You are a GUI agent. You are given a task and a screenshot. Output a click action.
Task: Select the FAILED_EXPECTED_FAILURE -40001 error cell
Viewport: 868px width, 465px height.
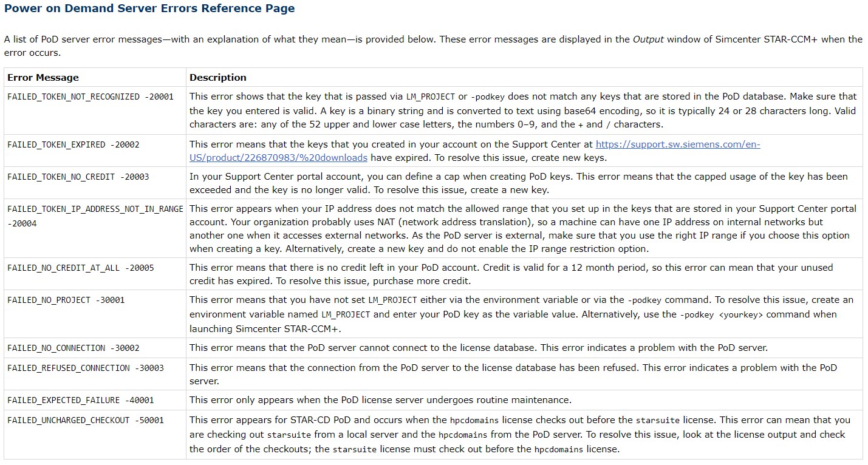[x=80, y=400]
